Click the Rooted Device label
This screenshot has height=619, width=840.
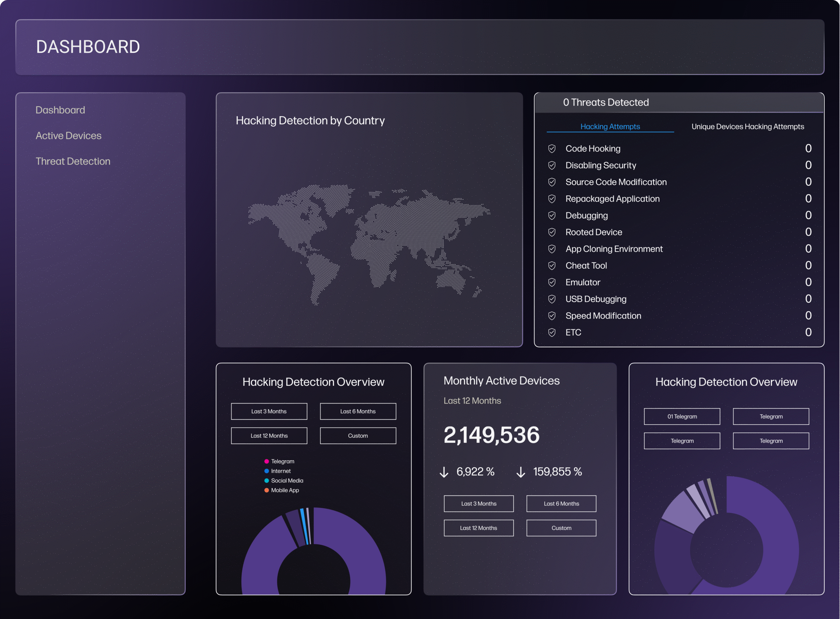coord(594,232)
